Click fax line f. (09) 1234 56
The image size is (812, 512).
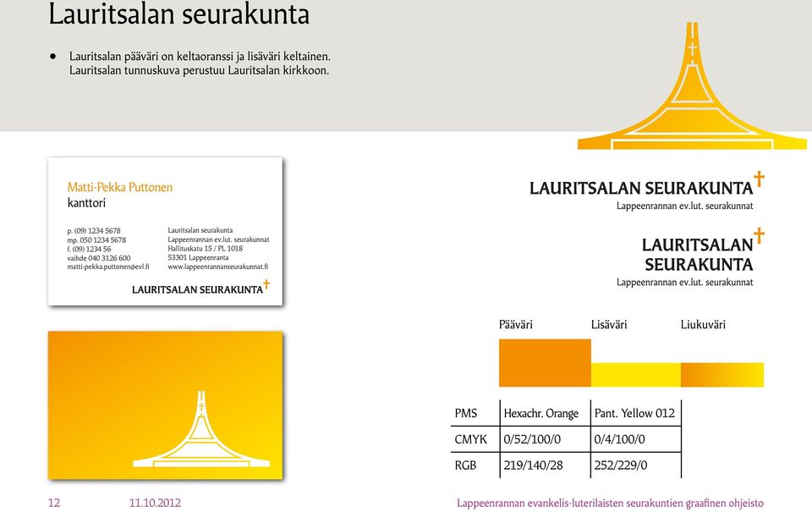click(x=89, y=249)
